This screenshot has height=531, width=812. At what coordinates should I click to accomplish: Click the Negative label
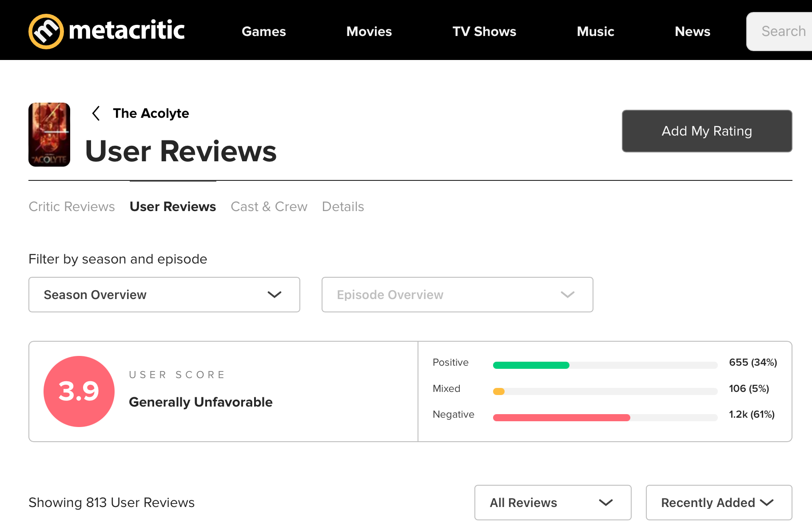pyautogui.click(x=454, y=415)
